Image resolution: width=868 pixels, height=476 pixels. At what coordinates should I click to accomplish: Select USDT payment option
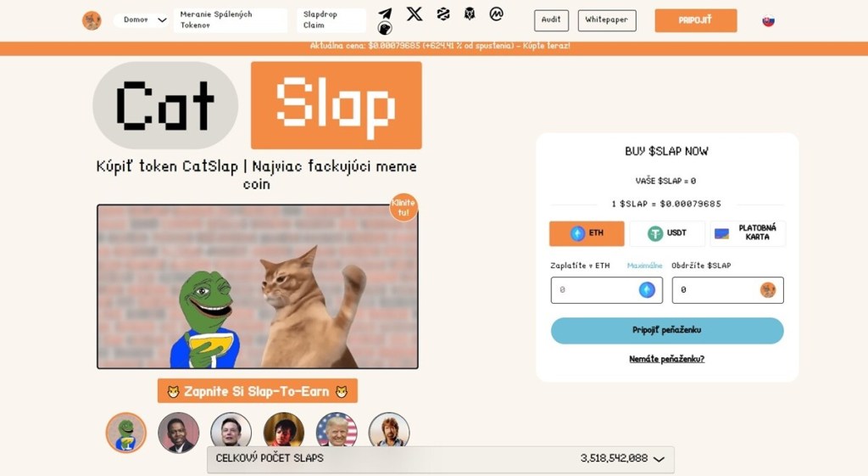(667, 233)
